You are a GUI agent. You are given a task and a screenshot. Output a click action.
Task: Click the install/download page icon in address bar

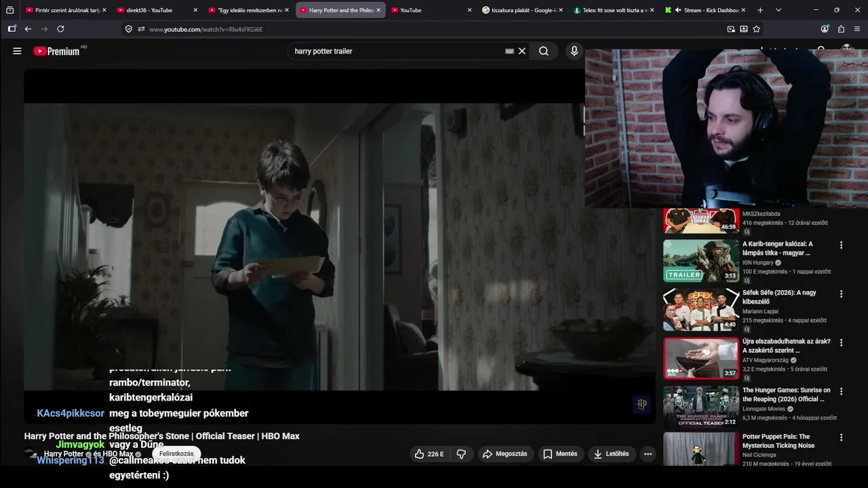click(744, 29)
